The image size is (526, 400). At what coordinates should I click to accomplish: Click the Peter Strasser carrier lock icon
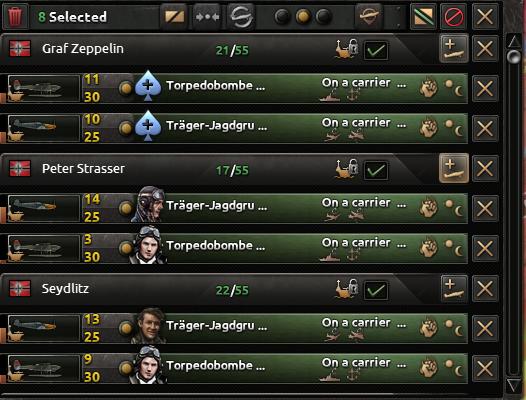(x=347, y=168)
